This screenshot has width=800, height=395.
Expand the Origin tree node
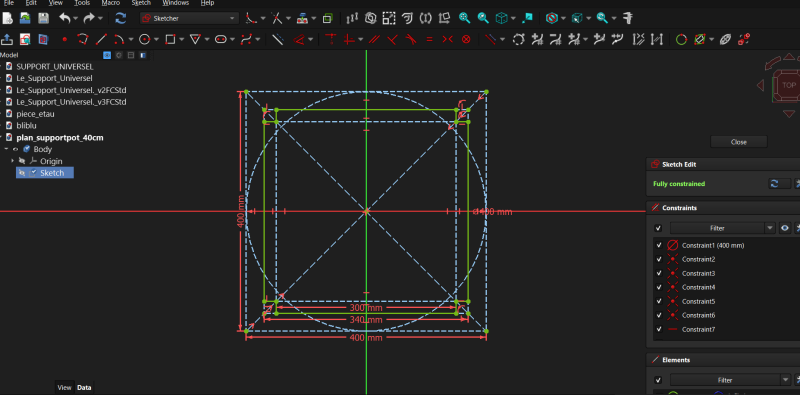pyautogui.click(x=12, y=161)
